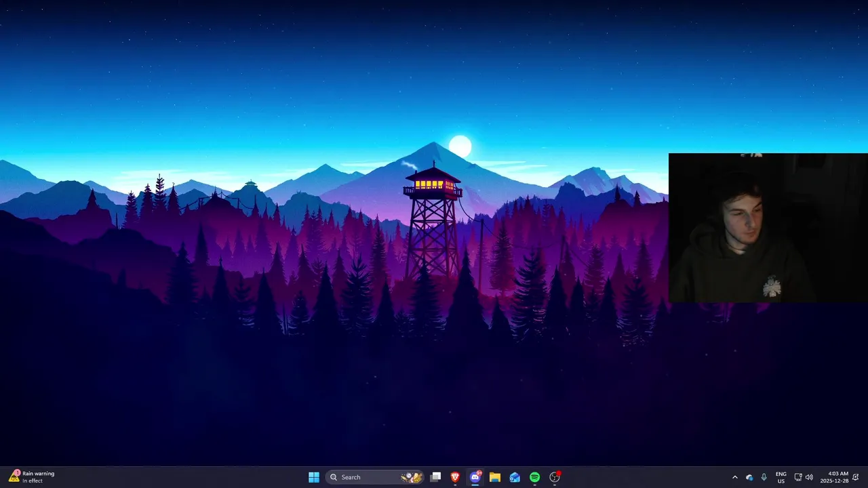Click the microphone tray icon
868x488 pixels.
(764, 477)
